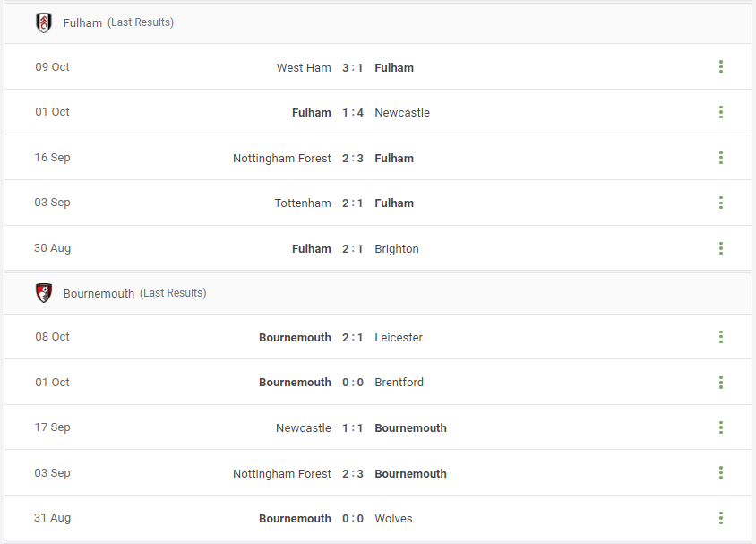Open Bournemouth team name in header
The image size is (756, 544).
(99, 293)
